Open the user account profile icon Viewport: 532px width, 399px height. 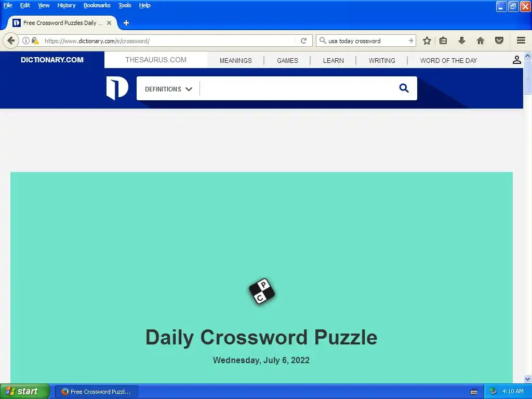pyautogui.click(x=517, y=60)
